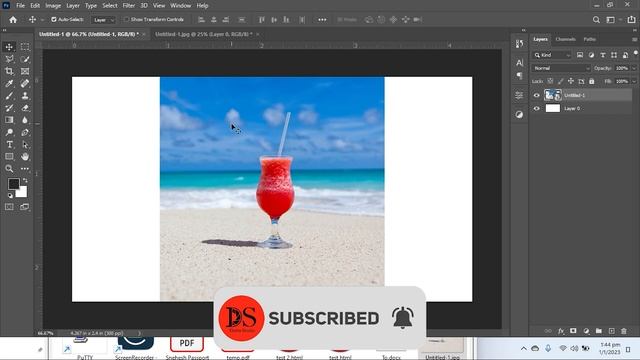Hide the Untitled-1 layer

[x=536, y=96]
